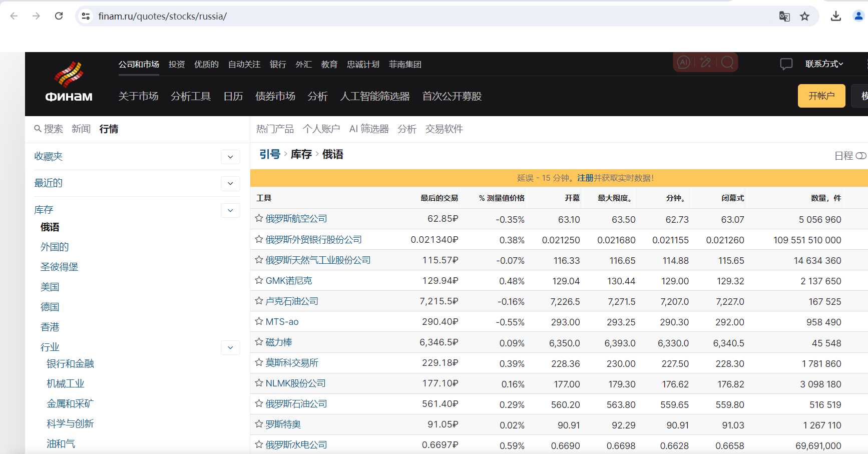Image resolution: width=868 pixels, height=454 pixels.
Task: Open 莫斯科交易所 stock link
Action: point(292,363)
